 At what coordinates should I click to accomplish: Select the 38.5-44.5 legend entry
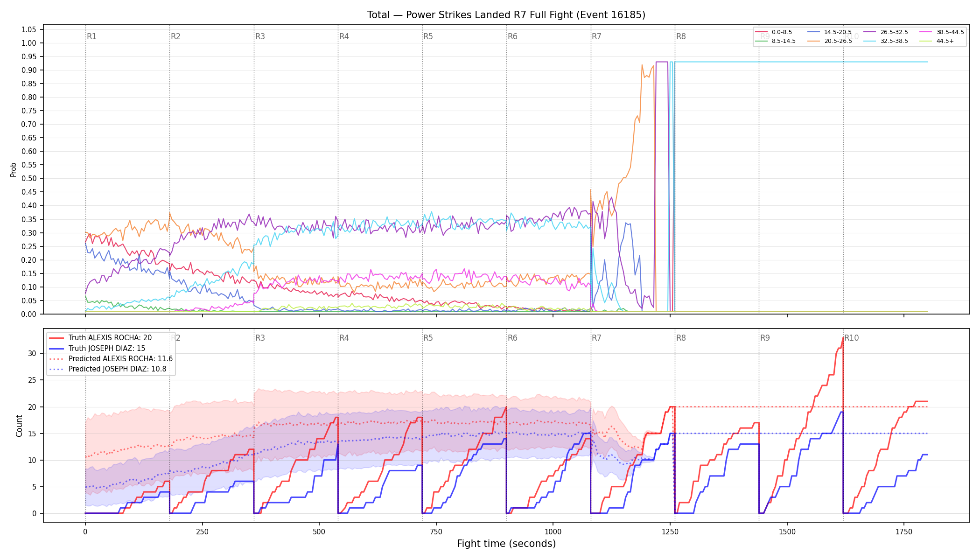(x=942, y=32)
